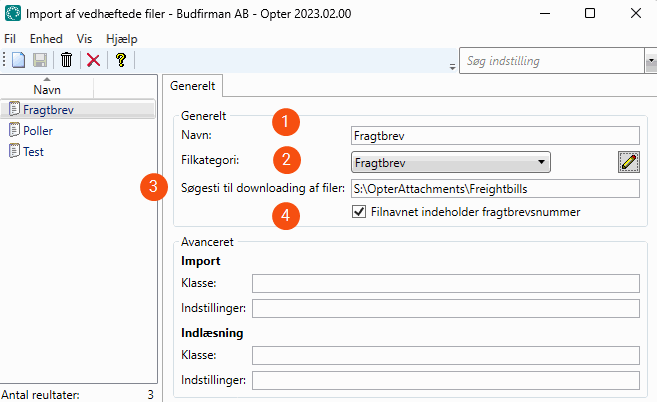Screen dimensions: 657x402
Task: Open the Hjælp menu
Action: point(120,38)
